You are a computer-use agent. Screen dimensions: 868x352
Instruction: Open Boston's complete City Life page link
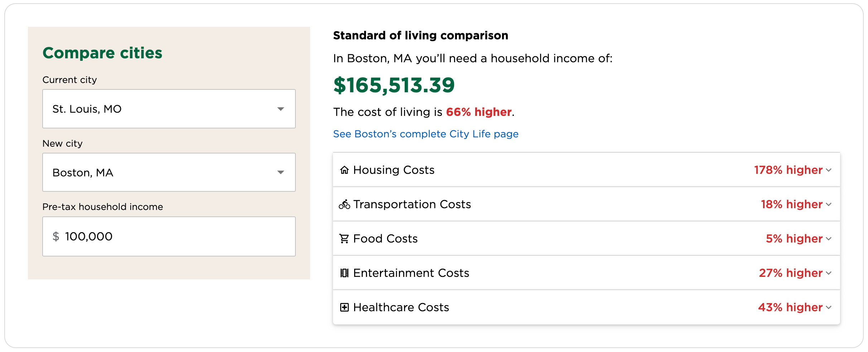click(426, 134)
